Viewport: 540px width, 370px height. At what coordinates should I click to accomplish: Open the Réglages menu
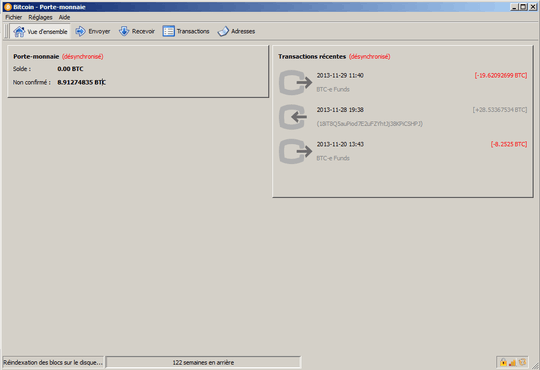(x=40, y=17)
